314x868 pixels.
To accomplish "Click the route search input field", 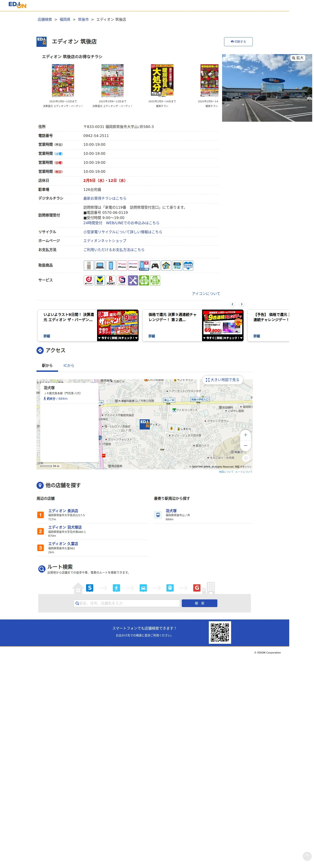I will coord(127,603).
